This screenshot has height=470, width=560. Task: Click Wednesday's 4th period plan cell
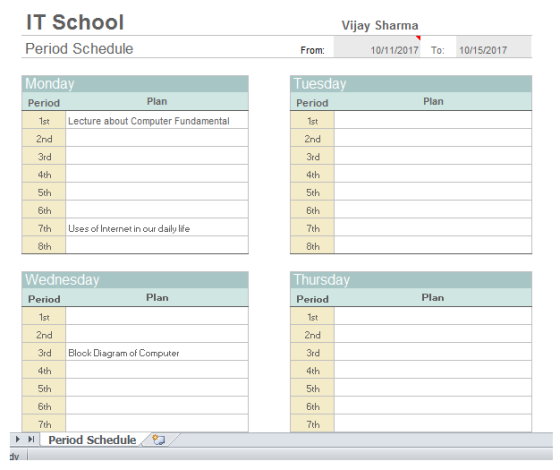(157, 370)
